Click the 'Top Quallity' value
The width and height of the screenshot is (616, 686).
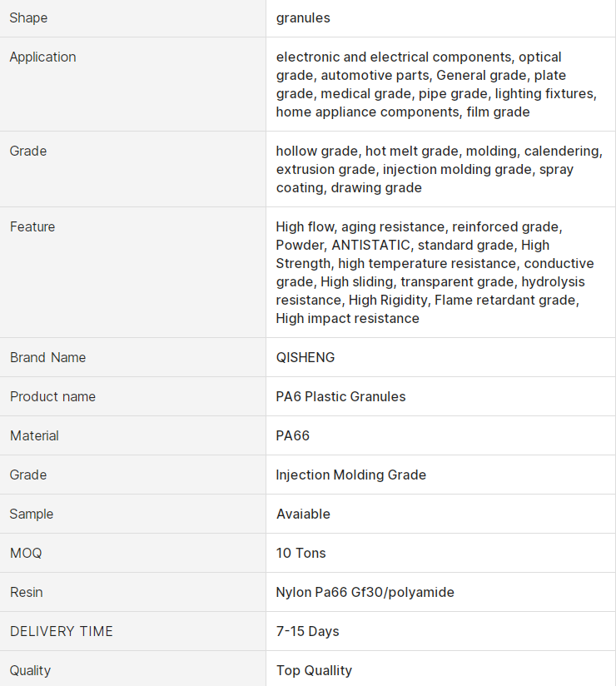pos(314,670)
